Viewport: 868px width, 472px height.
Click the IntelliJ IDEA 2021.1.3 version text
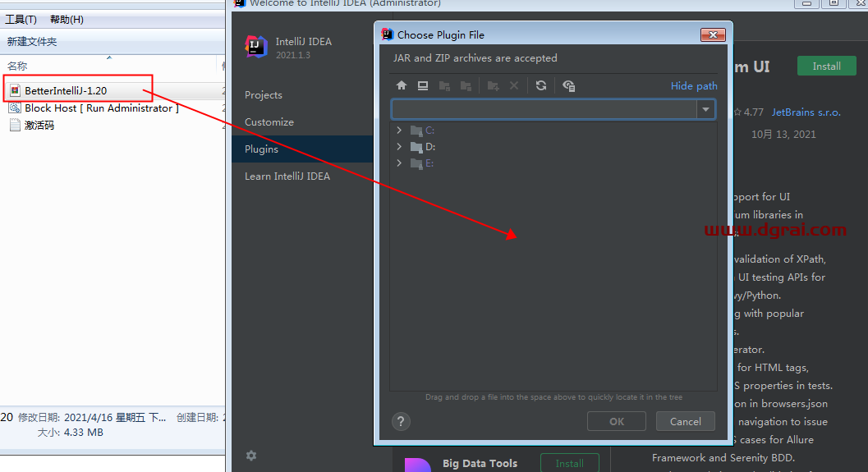click(x=293, y=55)
